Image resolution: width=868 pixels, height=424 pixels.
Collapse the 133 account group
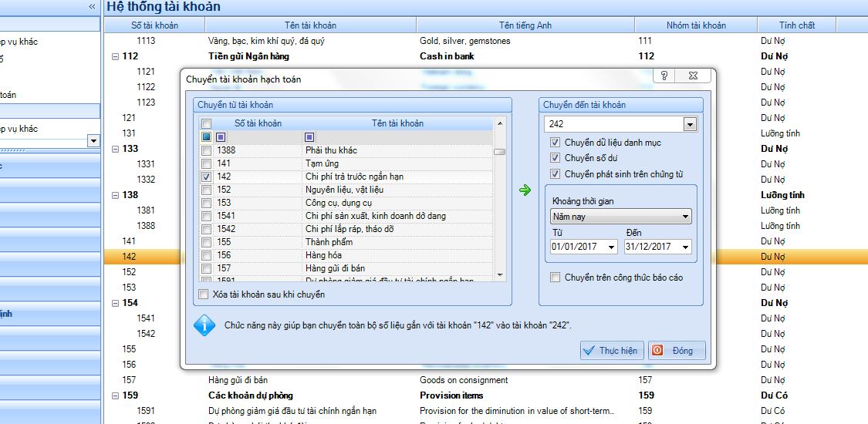(x=116, y=149)
